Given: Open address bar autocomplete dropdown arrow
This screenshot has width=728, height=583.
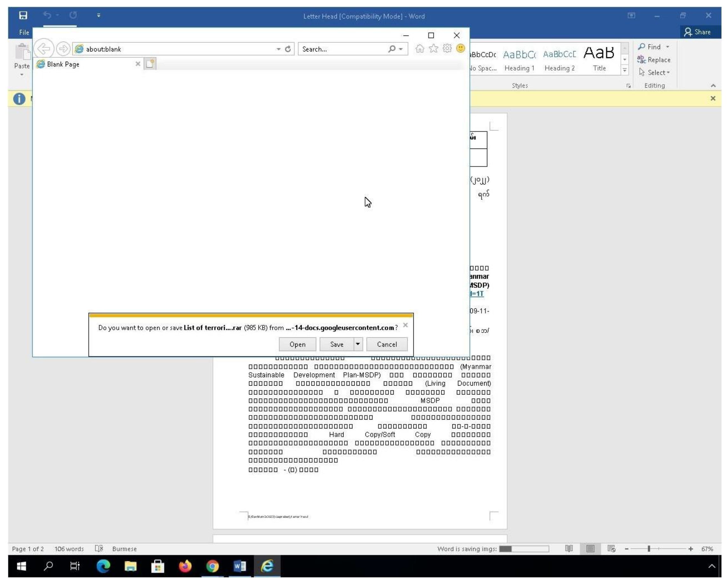Looking at the screenshot, I should coord(278,49).
